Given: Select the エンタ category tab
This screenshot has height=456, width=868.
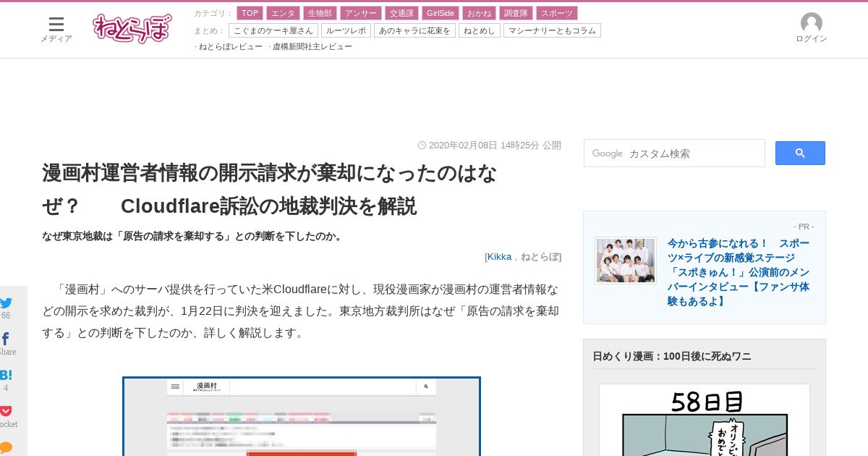Looking at the screenshot, I should tap(283, 13).
